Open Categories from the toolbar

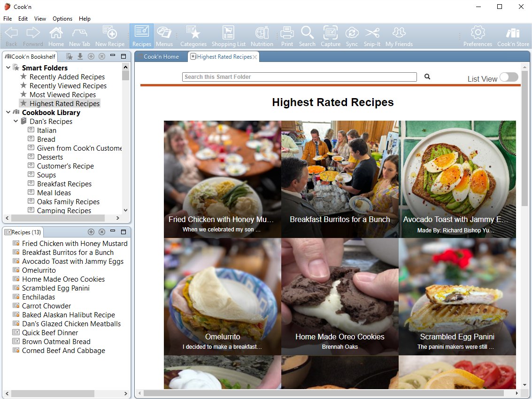click(193, 36)
